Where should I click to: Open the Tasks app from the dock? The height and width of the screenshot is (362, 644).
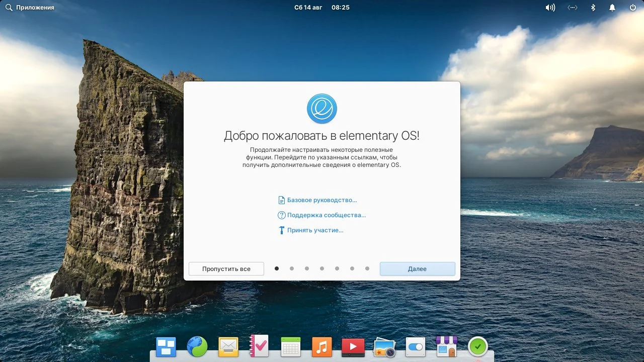tap(259, 346)
